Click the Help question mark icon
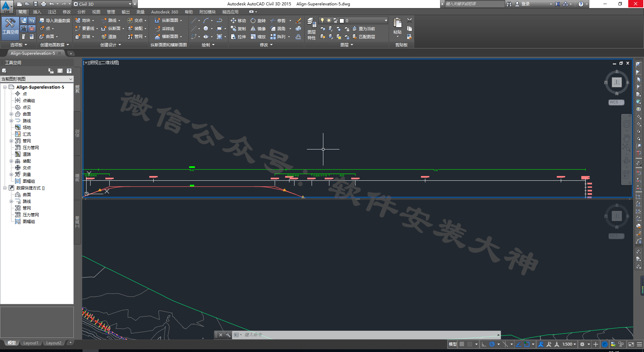The image size is (644, 352). (x=581, y=4)
